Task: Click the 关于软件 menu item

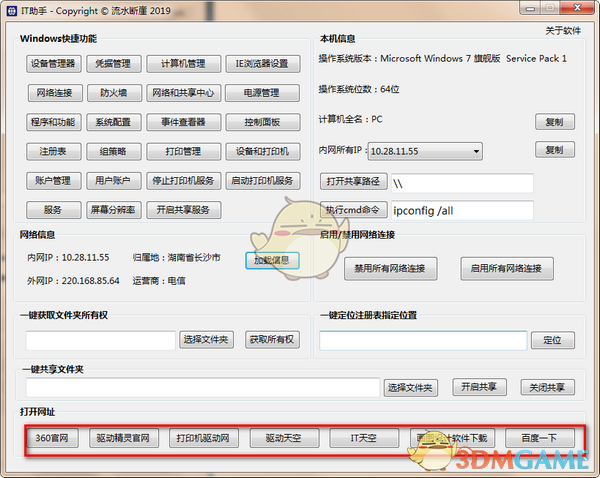Action: 562,30
